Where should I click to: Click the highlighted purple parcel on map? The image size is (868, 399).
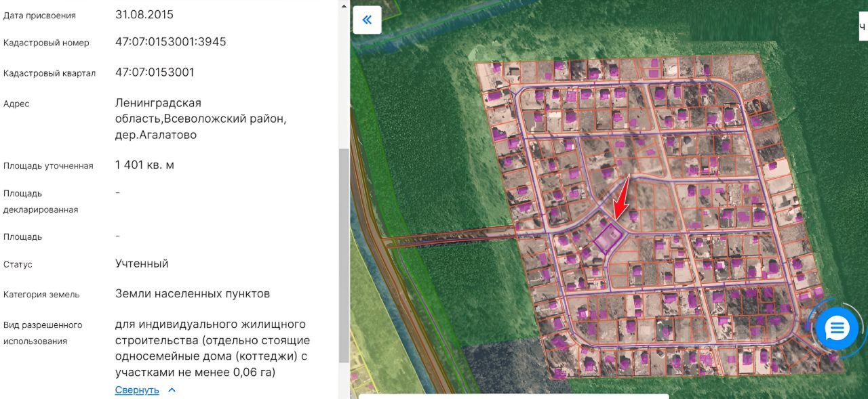tap(608, 238)
